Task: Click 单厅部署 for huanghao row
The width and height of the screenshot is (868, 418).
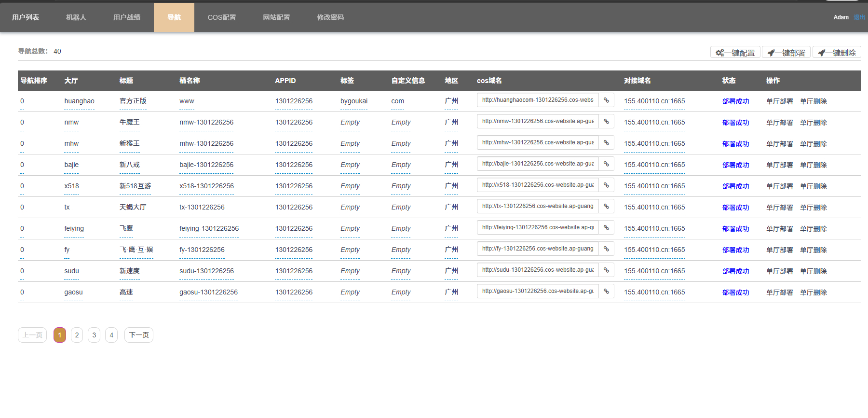Action: [780, 101]
